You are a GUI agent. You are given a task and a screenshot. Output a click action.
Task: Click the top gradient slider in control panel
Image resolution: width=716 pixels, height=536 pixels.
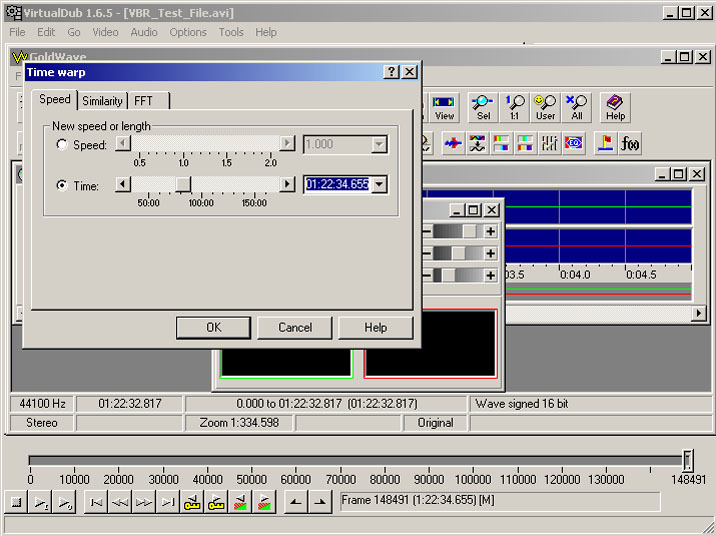[457, 231]
